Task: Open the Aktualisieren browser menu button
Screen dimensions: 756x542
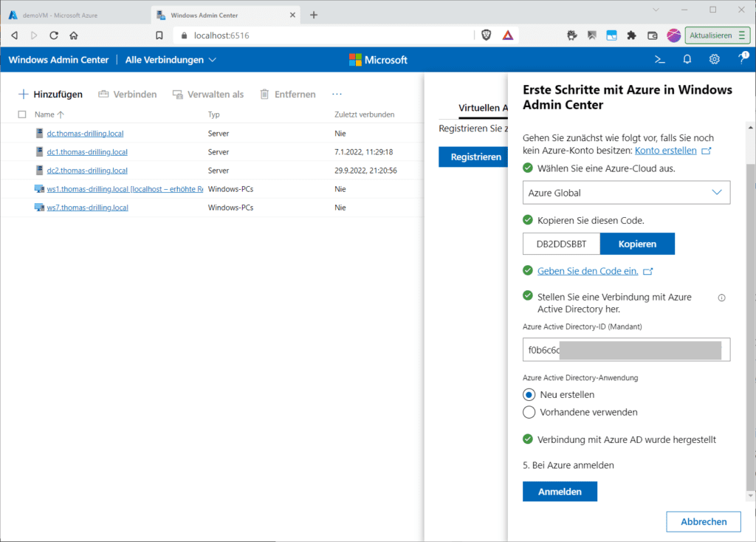Action: click(718, 35)
